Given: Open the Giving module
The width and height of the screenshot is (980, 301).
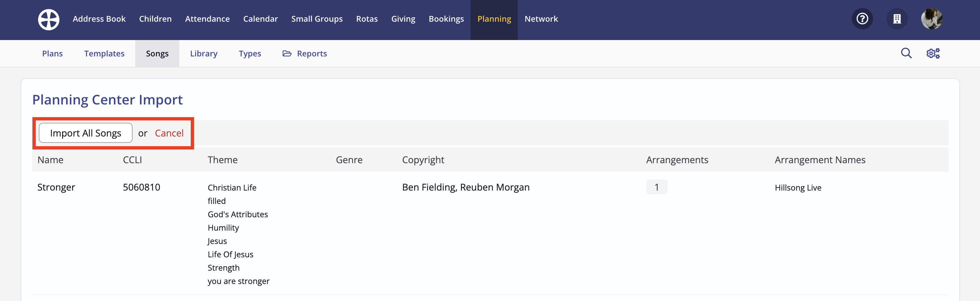Looking at the screenshot, I should click(x=403, y=19).
